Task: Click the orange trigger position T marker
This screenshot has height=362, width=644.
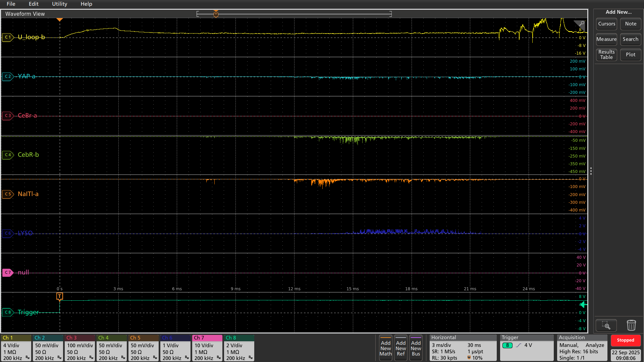Action: pyautogui.click(x=60, y=296)
